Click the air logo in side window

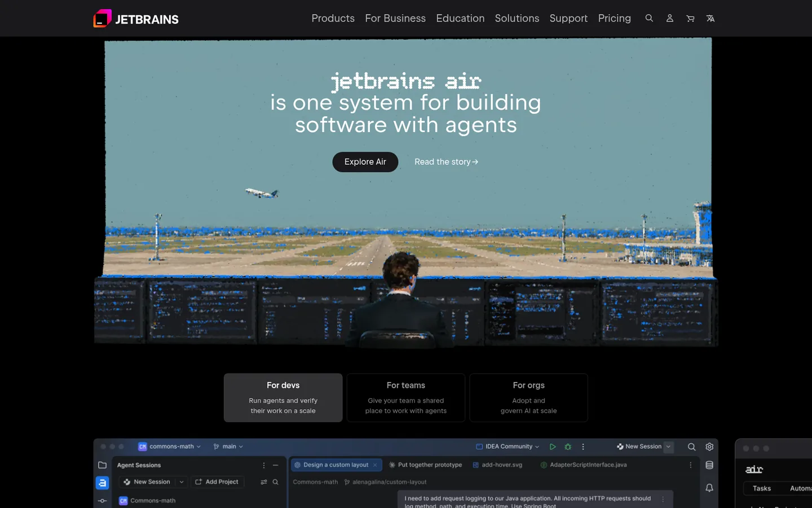click(x=754, y=470)
